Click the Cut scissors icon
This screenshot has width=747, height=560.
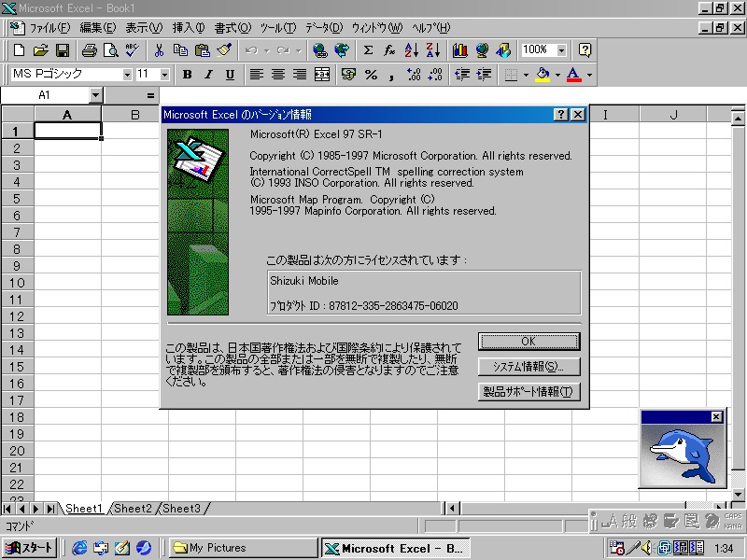point(159,50)
